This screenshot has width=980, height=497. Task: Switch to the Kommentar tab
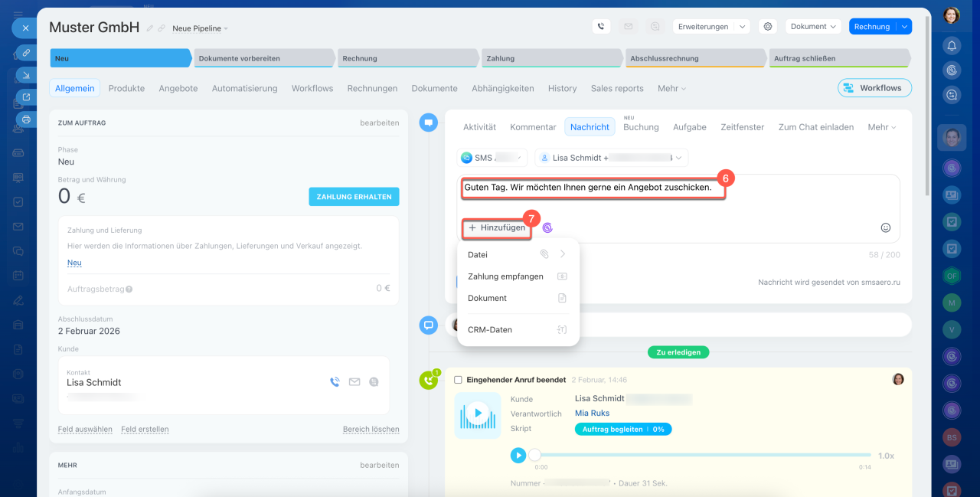tap(533, 127)
